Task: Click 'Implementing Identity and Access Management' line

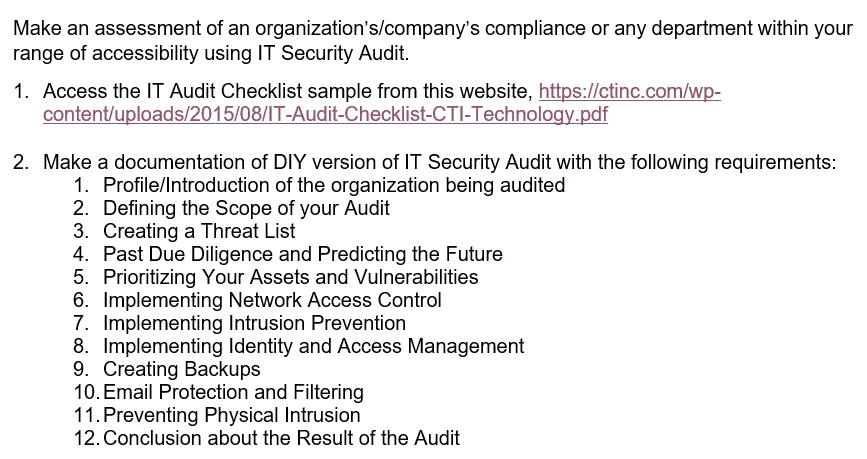Action: [314, 346]
